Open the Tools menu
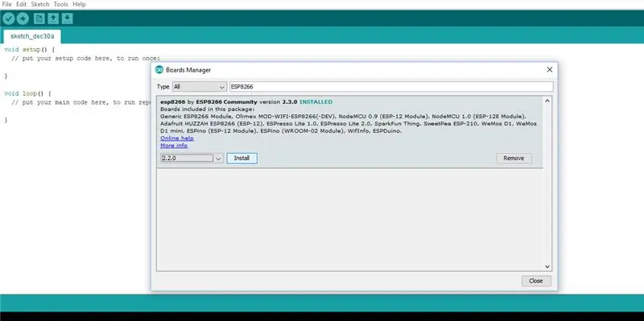This screenshot has height=321, width=644. coord(61,4)
